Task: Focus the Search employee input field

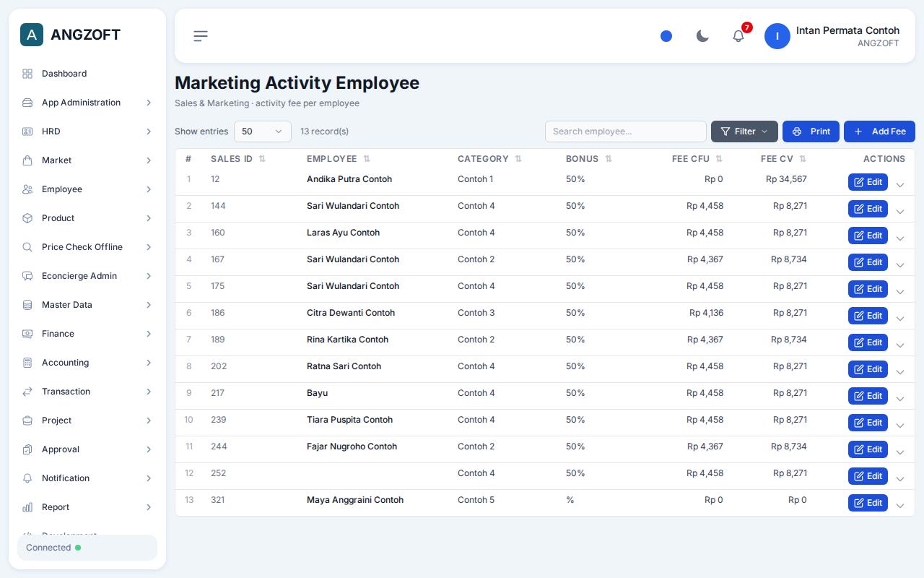Action: click(x=626, y=131)
